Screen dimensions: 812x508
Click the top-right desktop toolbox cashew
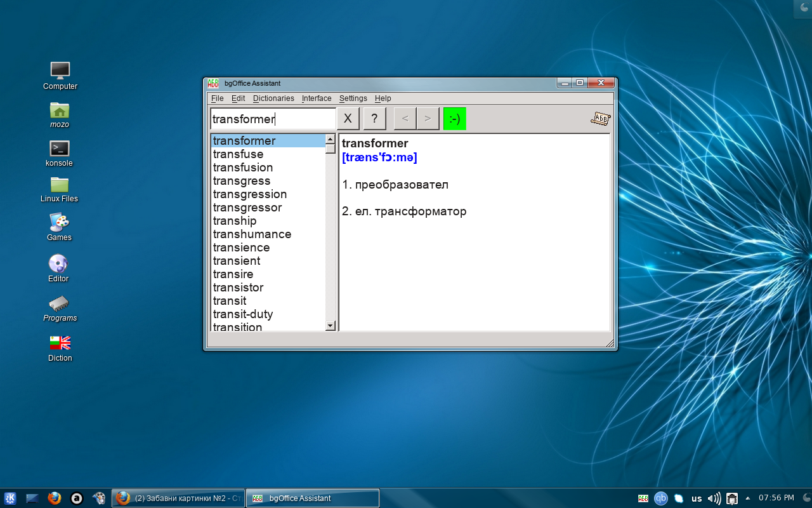804,7
